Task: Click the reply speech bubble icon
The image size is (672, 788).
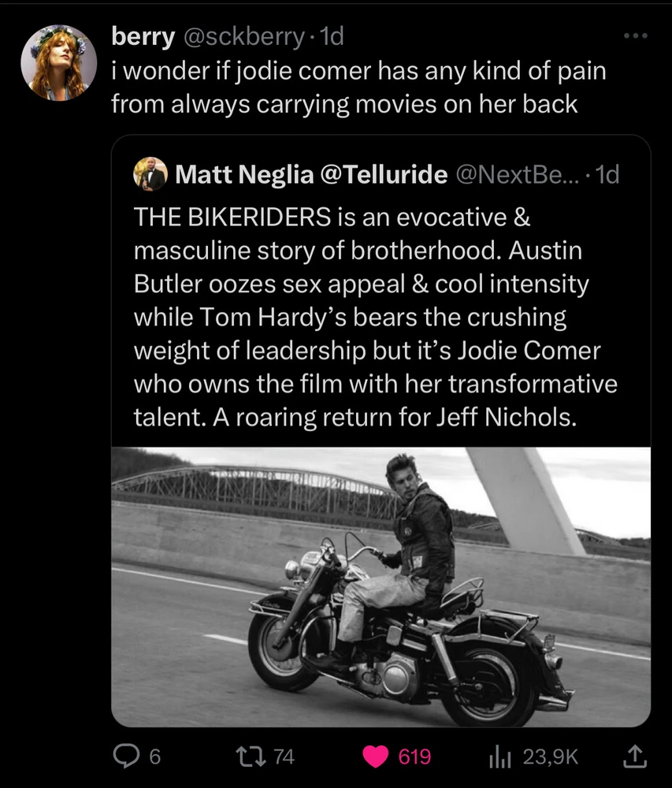Action: pyautogui.click(x=126, y=757)
